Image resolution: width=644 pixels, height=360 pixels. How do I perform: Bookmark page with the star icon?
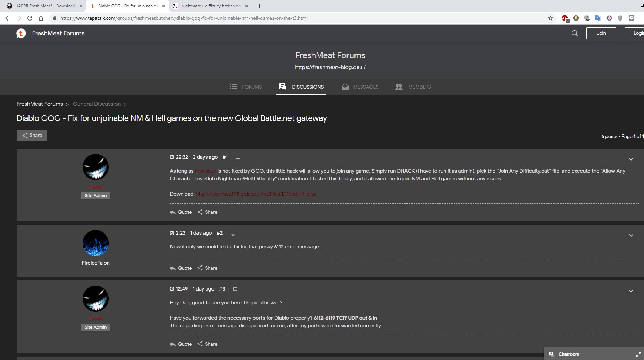point(550,18)
